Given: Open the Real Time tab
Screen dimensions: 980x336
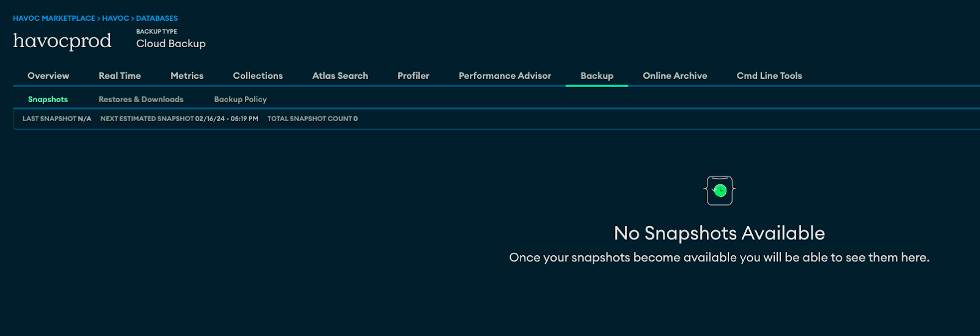Looking at the screenshot, I should coord(119,76).
